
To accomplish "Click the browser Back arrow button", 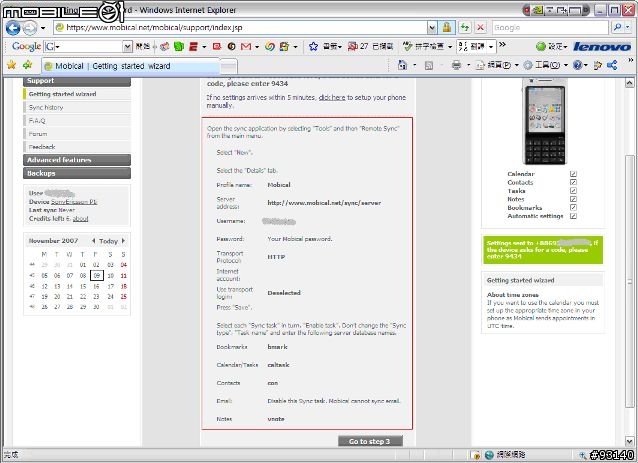I will (x=13, y=28).
